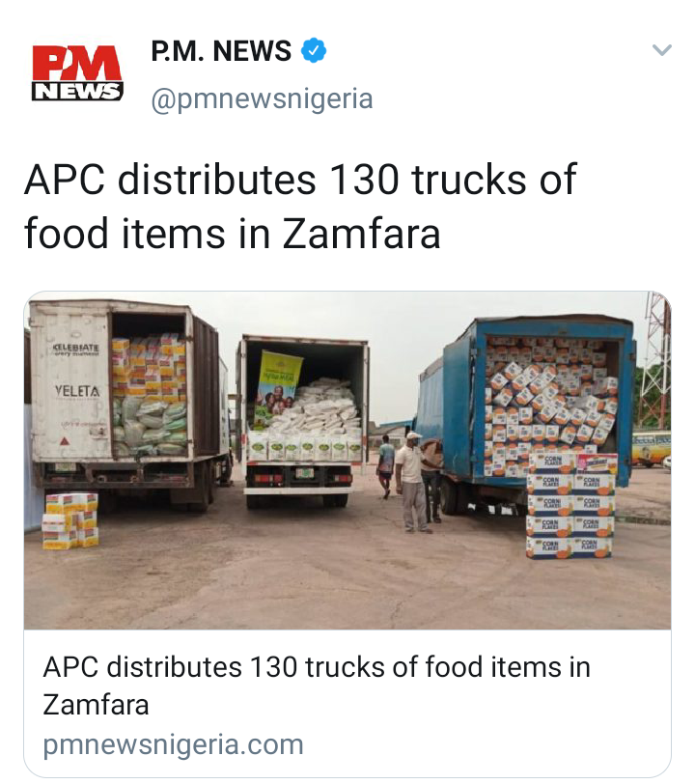The width and height of the screenshot is (695, 784).
Task: Open the link card title text
Action: click(317, 686)
